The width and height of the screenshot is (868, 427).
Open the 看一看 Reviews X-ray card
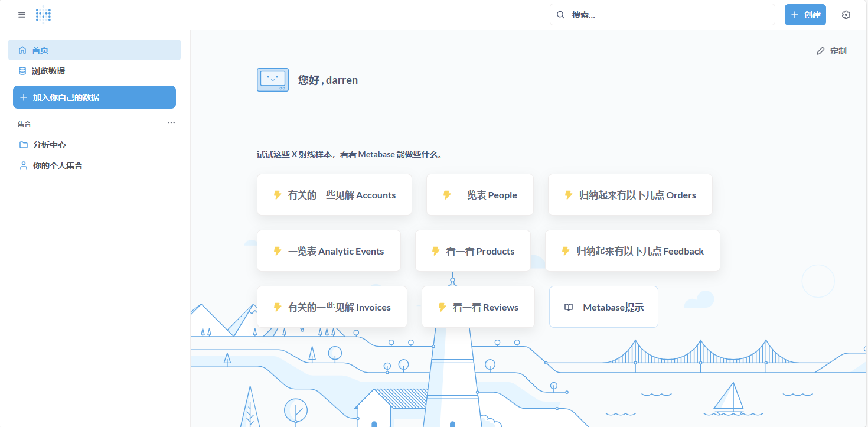[x=478, y=307]
